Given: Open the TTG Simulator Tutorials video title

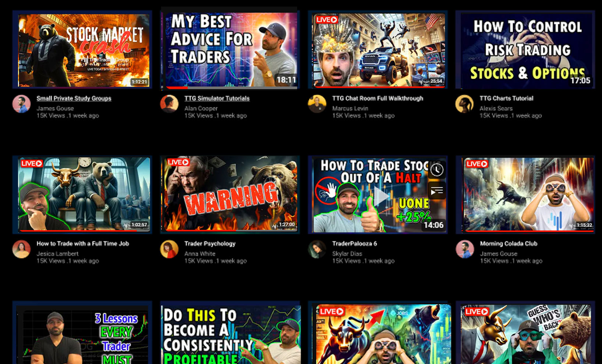Looking at the screenshot, I should click(217, 98).
